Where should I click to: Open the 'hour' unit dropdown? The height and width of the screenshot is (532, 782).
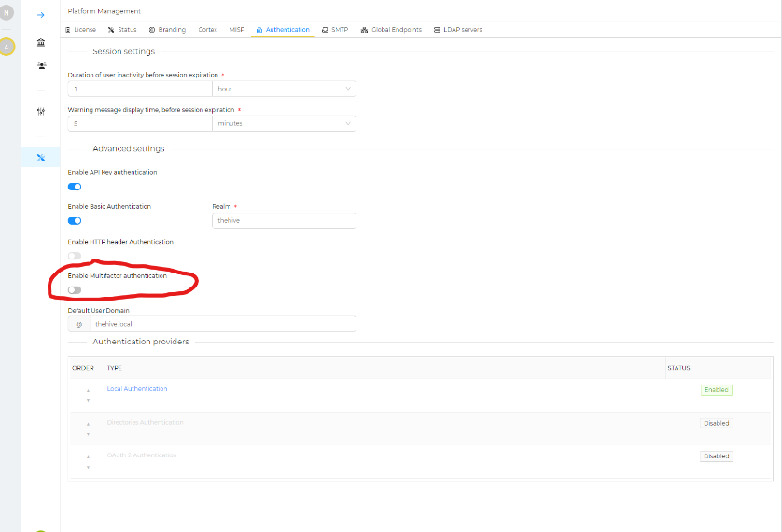coord(284,89)
